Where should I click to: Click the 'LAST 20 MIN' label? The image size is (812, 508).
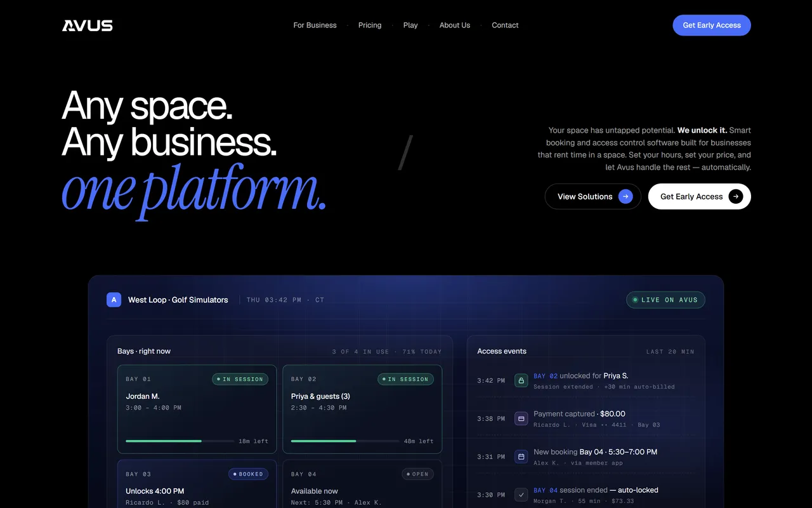click(671, 352)
